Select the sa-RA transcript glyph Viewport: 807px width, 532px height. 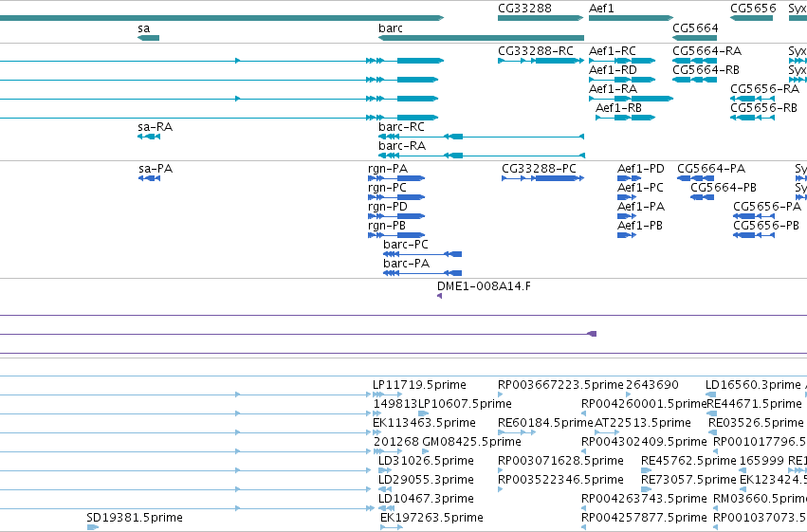pos(149,137)
